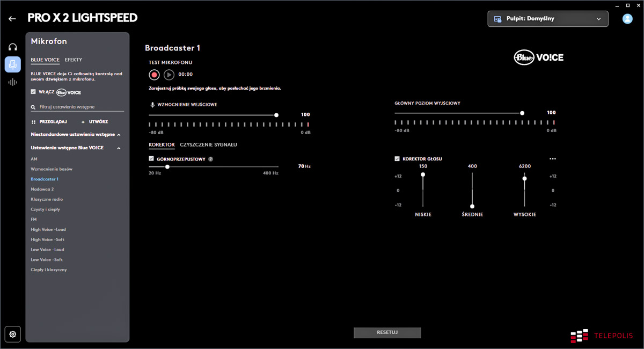Click the Filtruj ustawienia wstępne search field
The image size is (644, 349).
tap(80, 107)
